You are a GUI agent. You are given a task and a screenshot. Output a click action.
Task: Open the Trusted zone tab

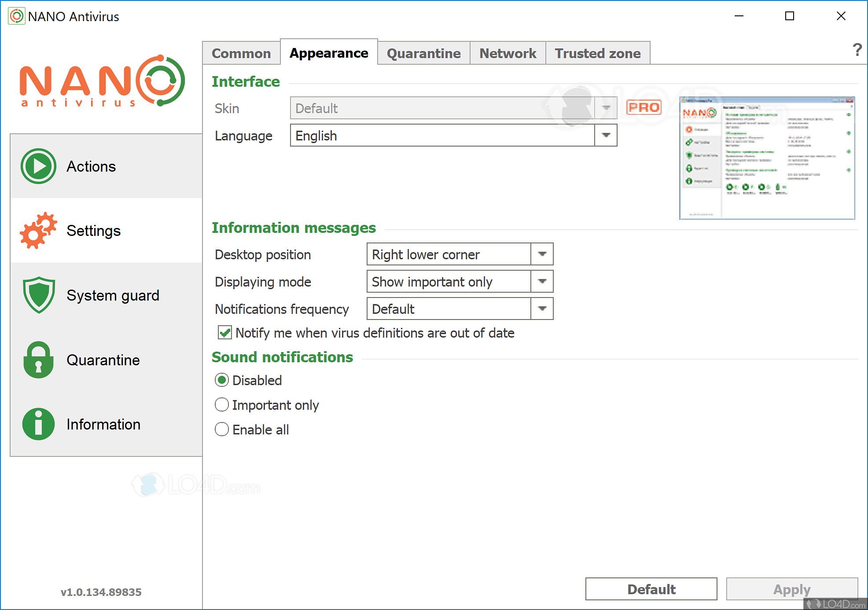[x=598, y=53]
